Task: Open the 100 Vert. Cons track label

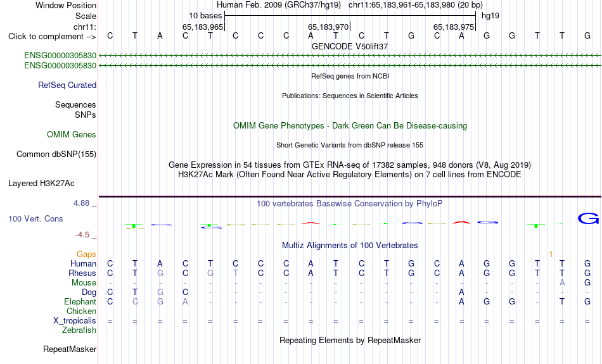Action: pyautogui.click(x=35, y=218)
